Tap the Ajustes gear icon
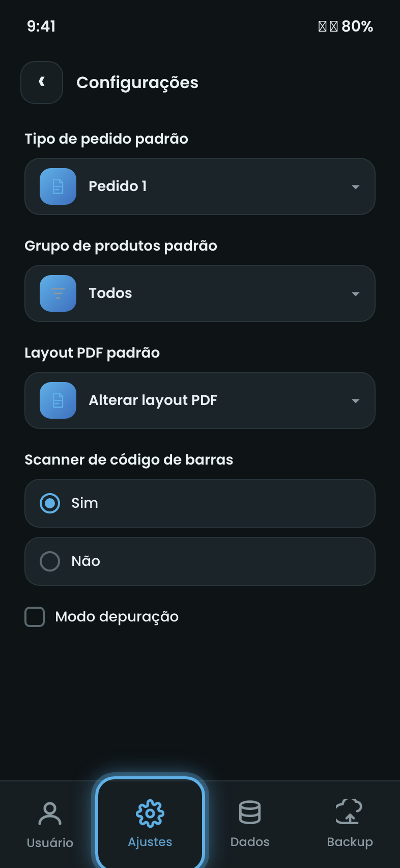This screenshot has width=400, height=868. pyautogui.click(x=150, y=813)
